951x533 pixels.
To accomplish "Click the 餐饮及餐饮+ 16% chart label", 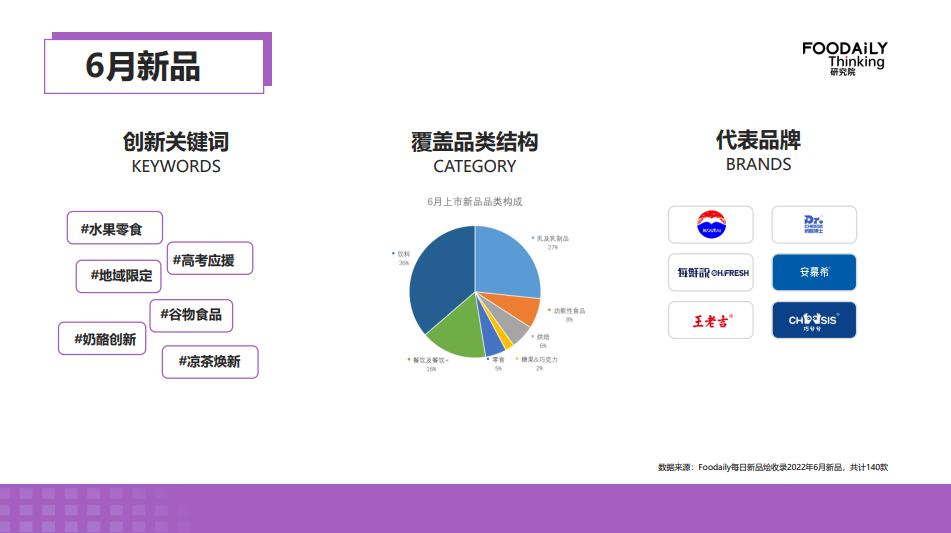I will click(429, 364).
